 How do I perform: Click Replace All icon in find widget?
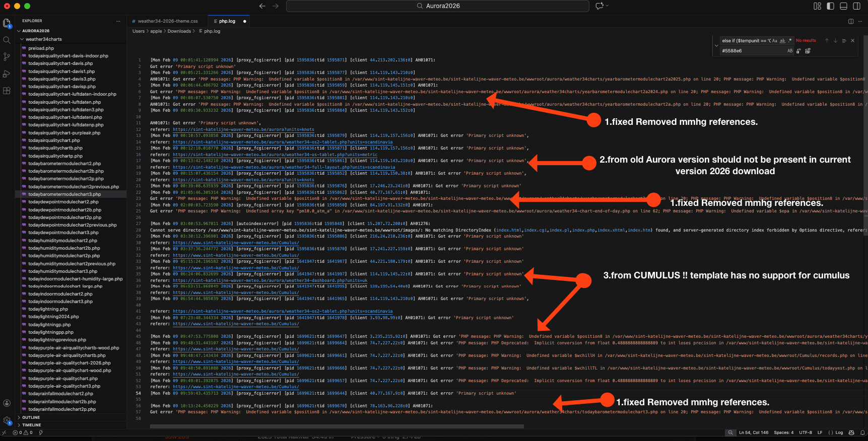(x=808, y=51)
